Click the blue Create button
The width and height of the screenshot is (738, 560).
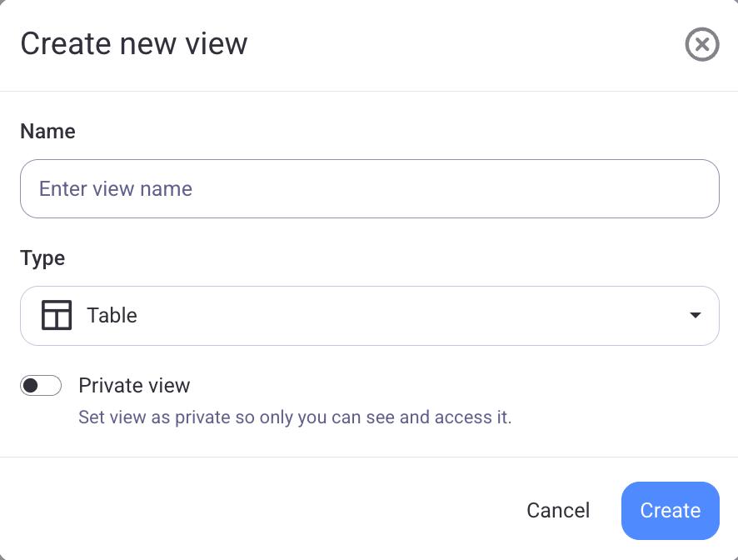point(670,510)
